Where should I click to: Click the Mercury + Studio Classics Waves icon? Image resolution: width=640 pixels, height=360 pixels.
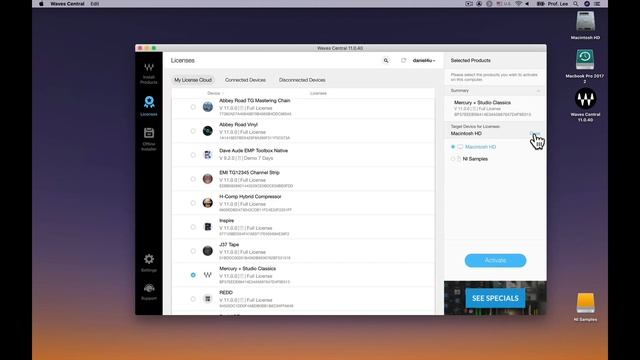click(207, 275)
